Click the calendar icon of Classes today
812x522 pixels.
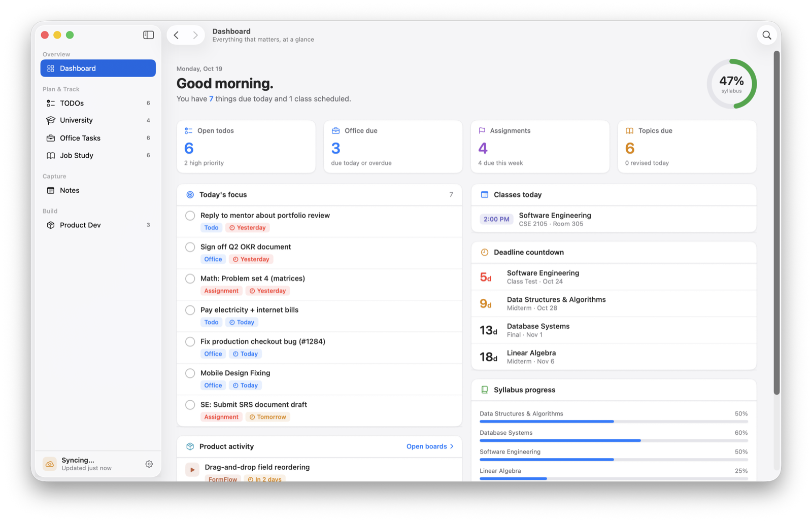(x=485, y=195)
